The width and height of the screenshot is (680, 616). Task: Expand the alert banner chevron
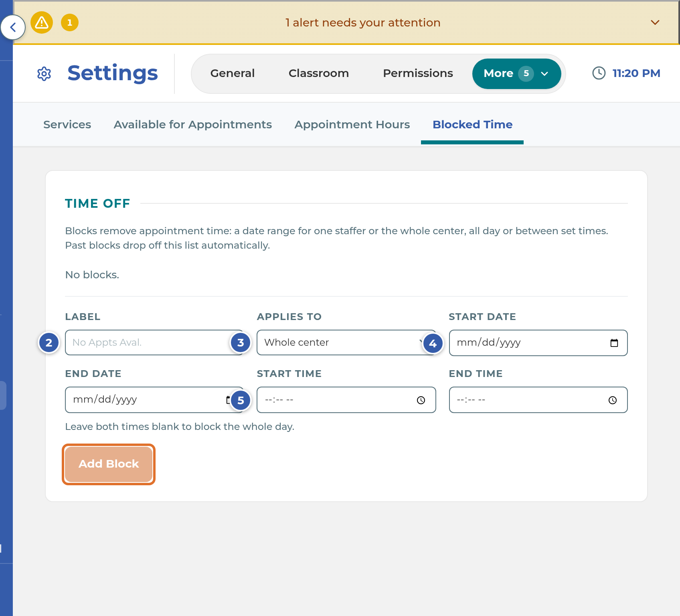[x=655, y=22]
